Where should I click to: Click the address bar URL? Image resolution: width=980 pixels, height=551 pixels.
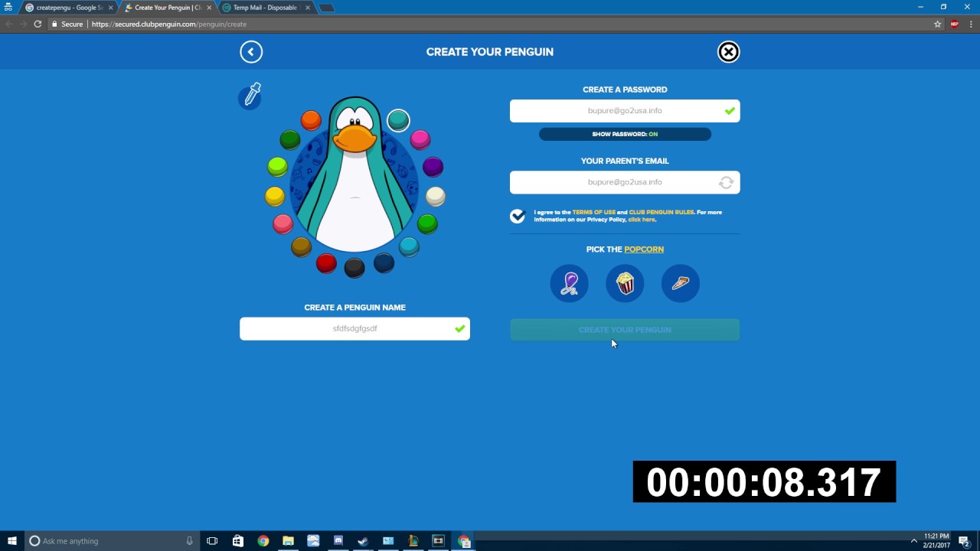point(169,24)
